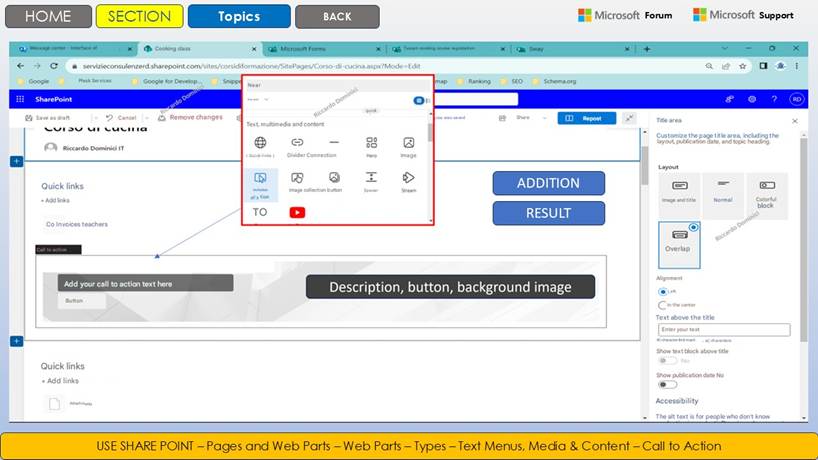The width and height of the screenshot is (818, 460).
Task: Pick the round image Button web part icon
Action: point(334,178)
